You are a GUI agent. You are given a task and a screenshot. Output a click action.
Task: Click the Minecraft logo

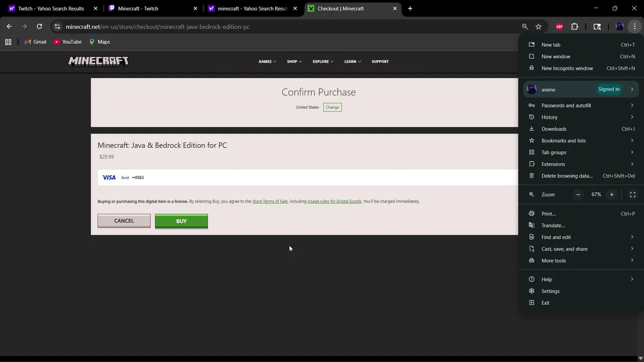[98, 61]
